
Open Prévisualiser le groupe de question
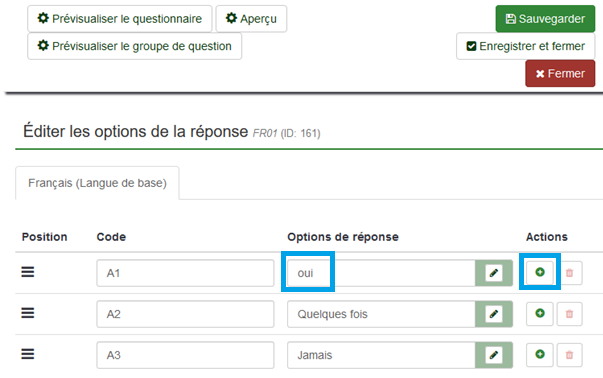point(135,46)
